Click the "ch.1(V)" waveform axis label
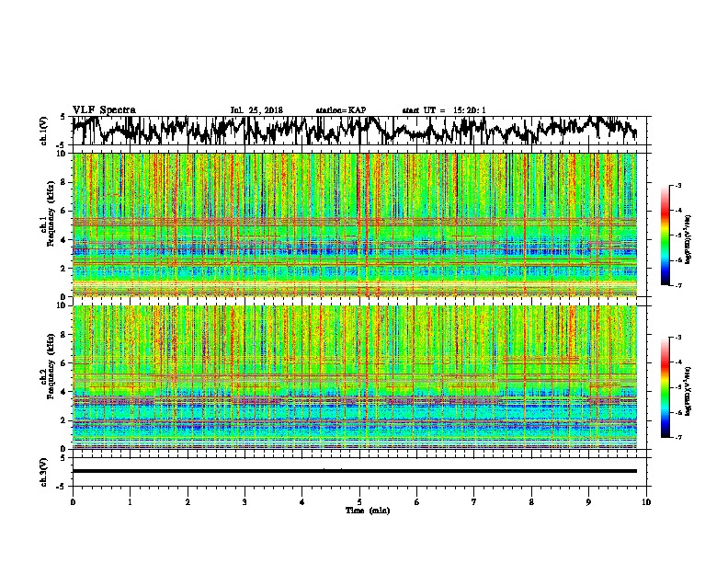The height and width of the screenshot is (563, 728). click(44, 131)
